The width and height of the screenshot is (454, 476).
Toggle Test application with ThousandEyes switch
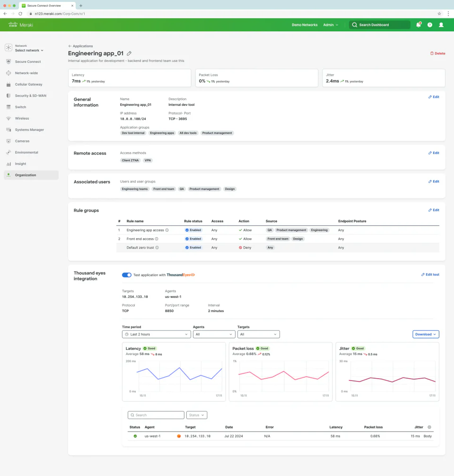[127, 275]
